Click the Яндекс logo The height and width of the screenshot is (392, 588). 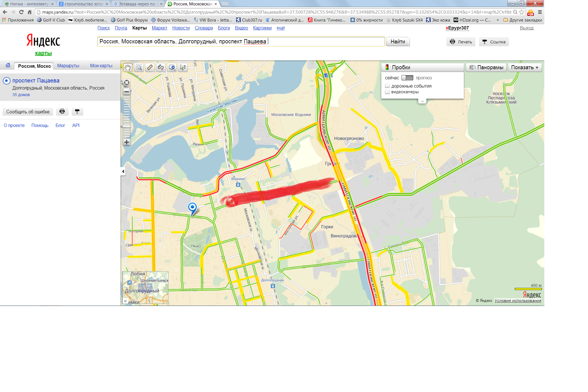pos(43,41)
